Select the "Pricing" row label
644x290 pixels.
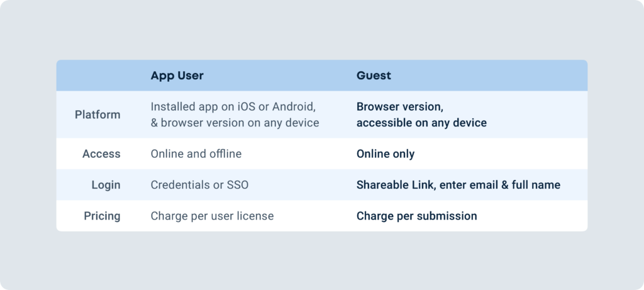102,216
